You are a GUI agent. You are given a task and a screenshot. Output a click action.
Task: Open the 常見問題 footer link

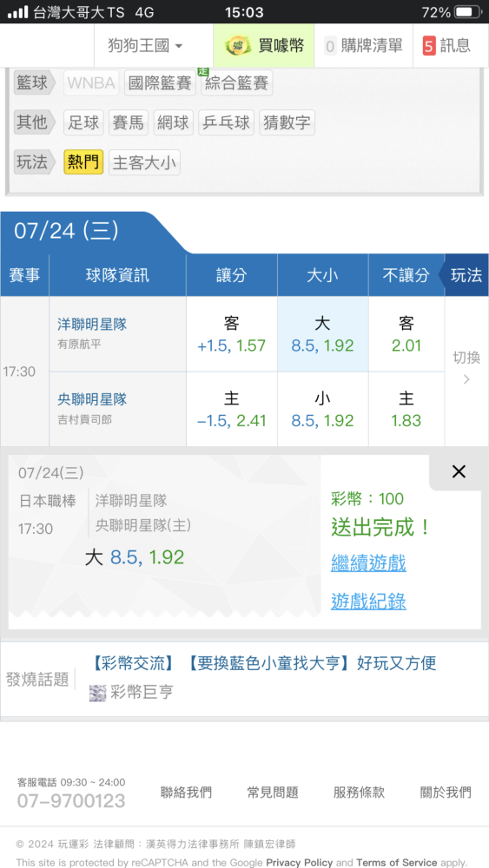(273, 792)
